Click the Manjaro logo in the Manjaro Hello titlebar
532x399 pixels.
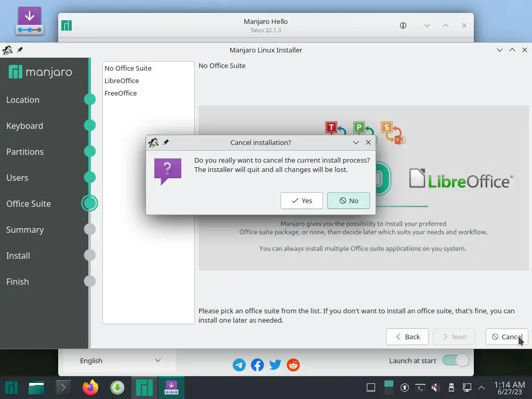coord(66,25)
